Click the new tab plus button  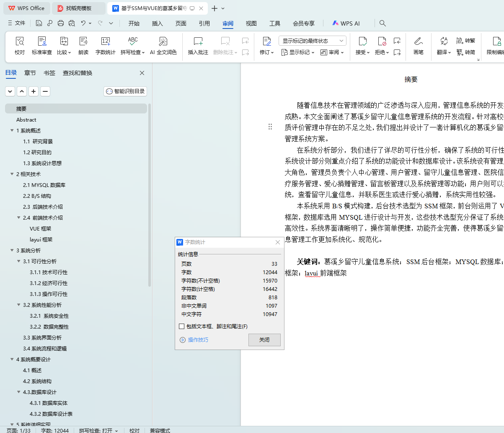click(x=215, y=8)
